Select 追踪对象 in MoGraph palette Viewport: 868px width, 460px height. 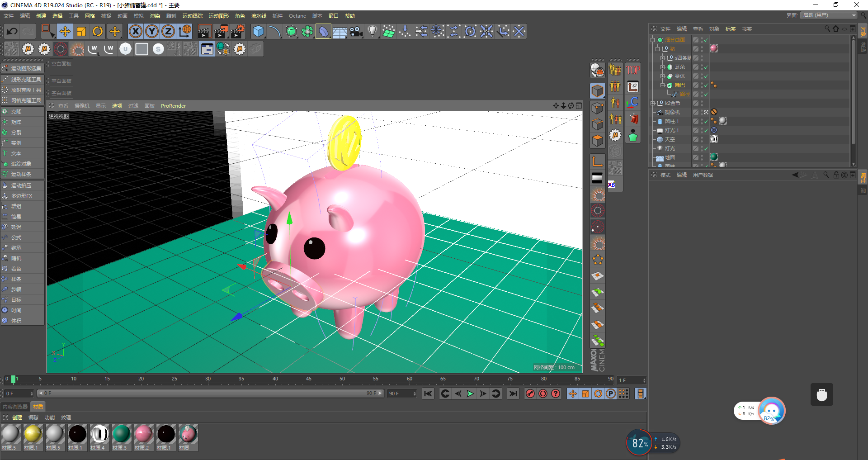(x=23, y=164)
